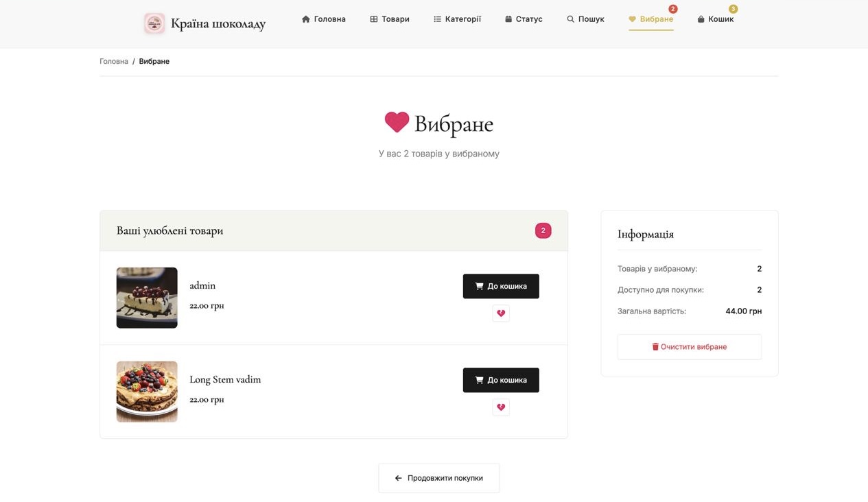Open the Статус menu item
Screen dimensions: 868x502
524,19
